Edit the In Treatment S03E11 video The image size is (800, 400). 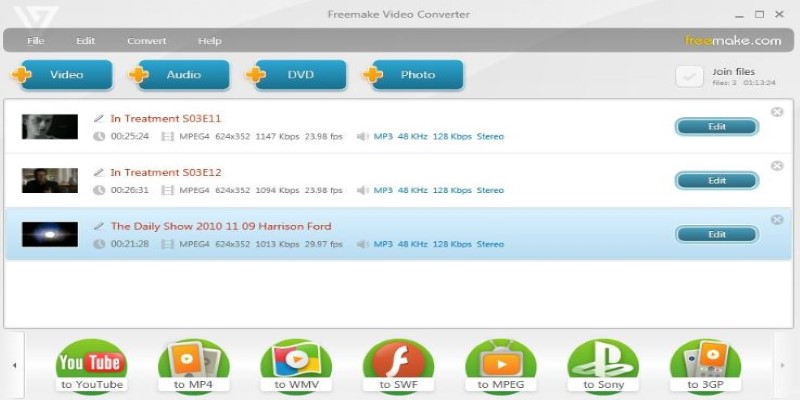click(717, 127)
